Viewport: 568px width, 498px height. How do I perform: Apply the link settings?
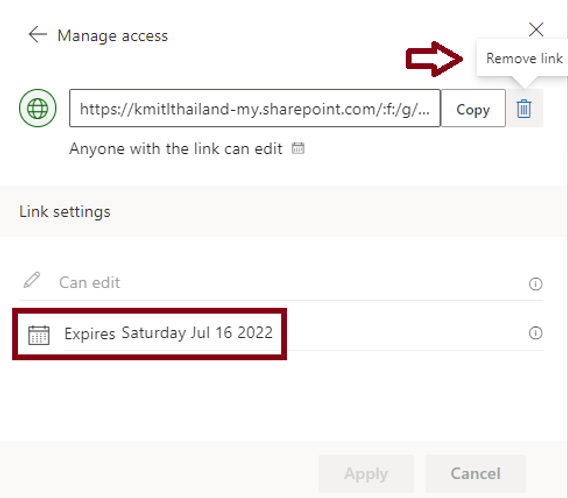(366, 474)
